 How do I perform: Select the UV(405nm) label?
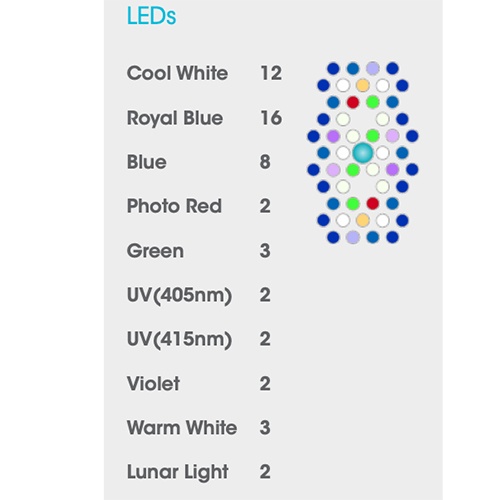(179, 295)
